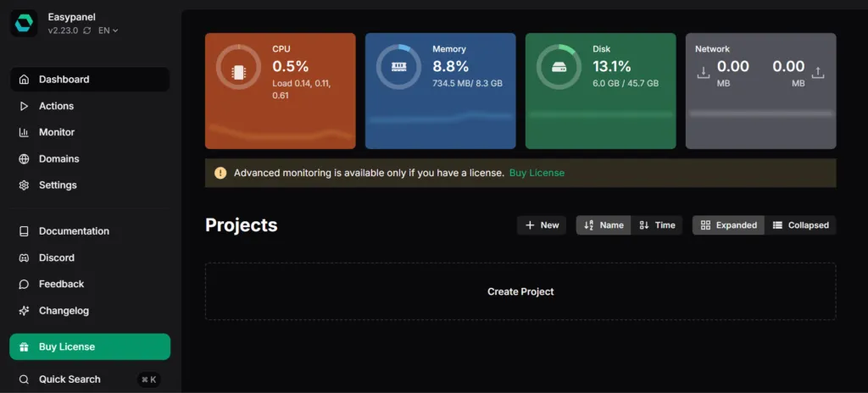Open the Monitor page
868x393 pixels.
coord(90,132)
